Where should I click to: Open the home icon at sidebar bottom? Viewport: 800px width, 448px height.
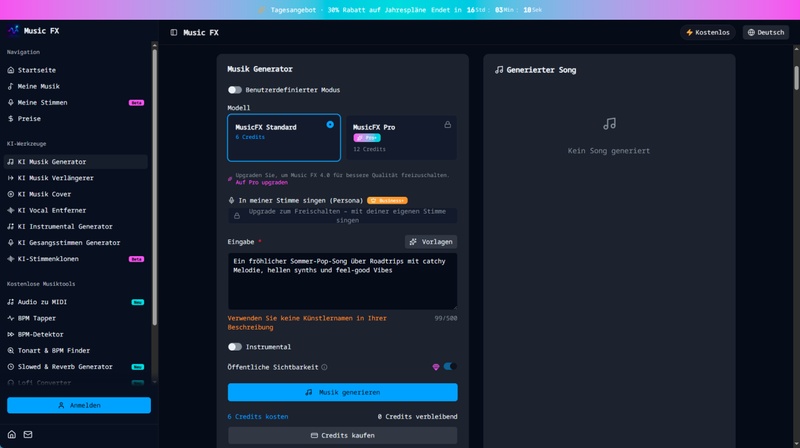click(x=11, y=434)
